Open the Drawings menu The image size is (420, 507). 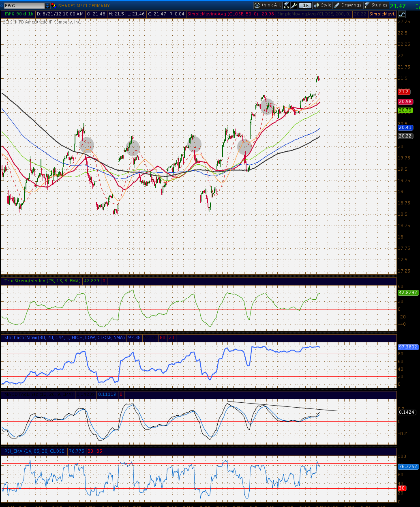[348, 5]
